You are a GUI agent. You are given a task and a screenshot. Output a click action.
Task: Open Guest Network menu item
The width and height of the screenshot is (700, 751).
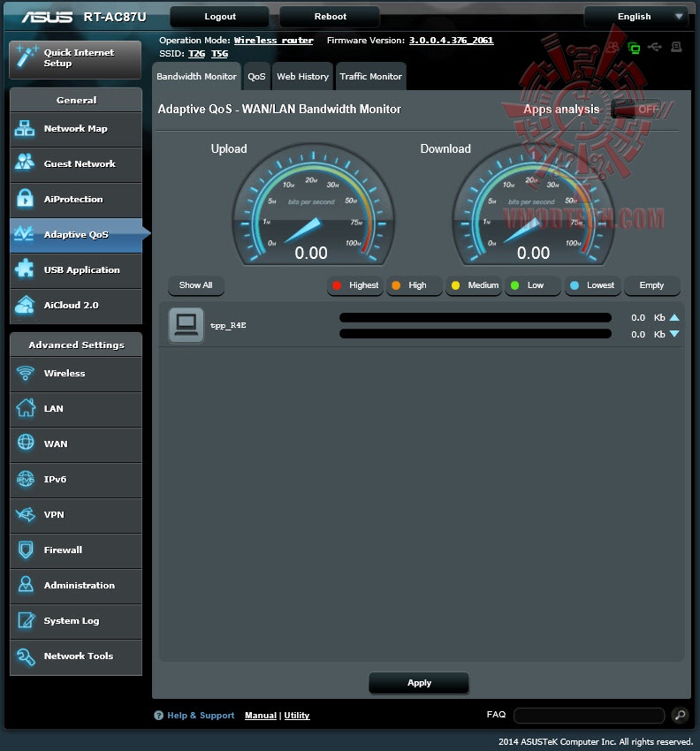[x=76, y=163]
